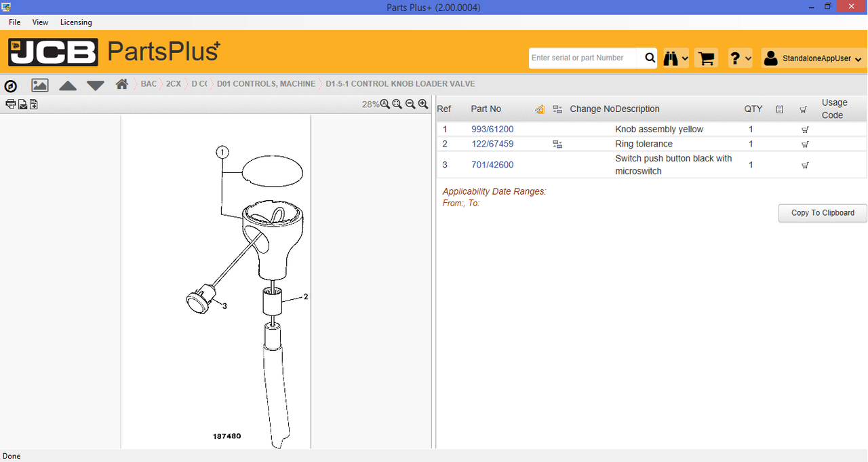
Task: Open the help question mark menu
Action: (x=740, y=58)
